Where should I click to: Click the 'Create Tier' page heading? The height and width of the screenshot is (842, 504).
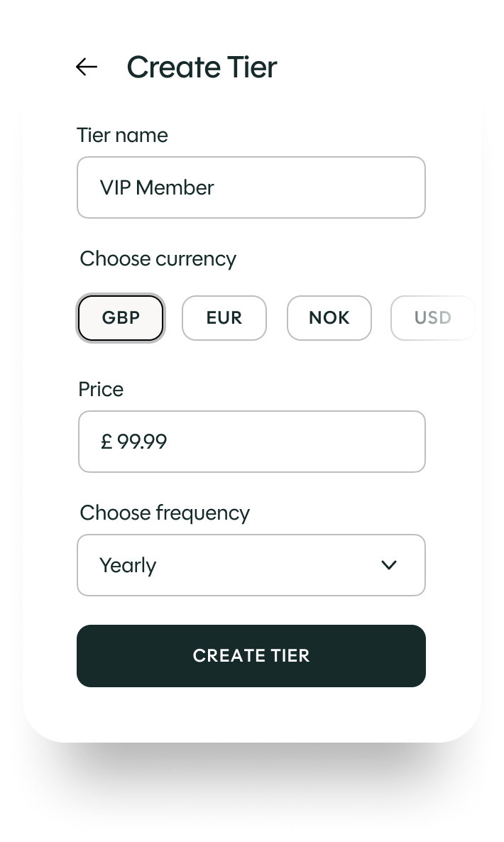(202, 67)
